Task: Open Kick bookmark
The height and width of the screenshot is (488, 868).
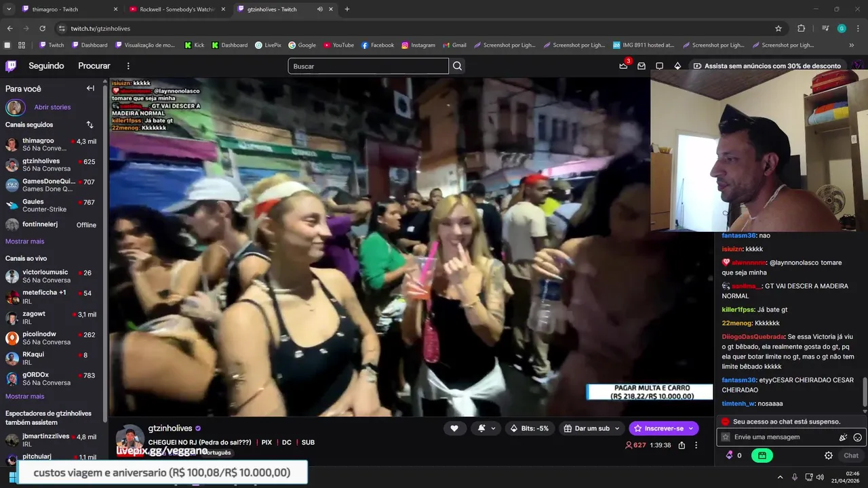Action: click(x=194, y=45)
